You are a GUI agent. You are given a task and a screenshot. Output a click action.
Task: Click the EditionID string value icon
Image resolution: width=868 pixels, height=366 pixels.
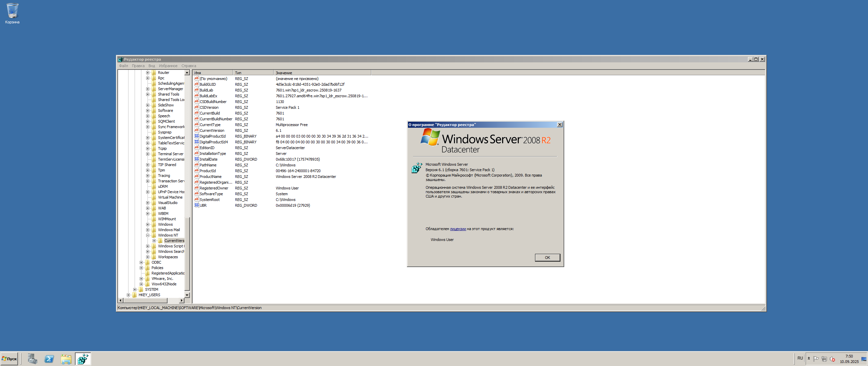click(x=196, y=148)
